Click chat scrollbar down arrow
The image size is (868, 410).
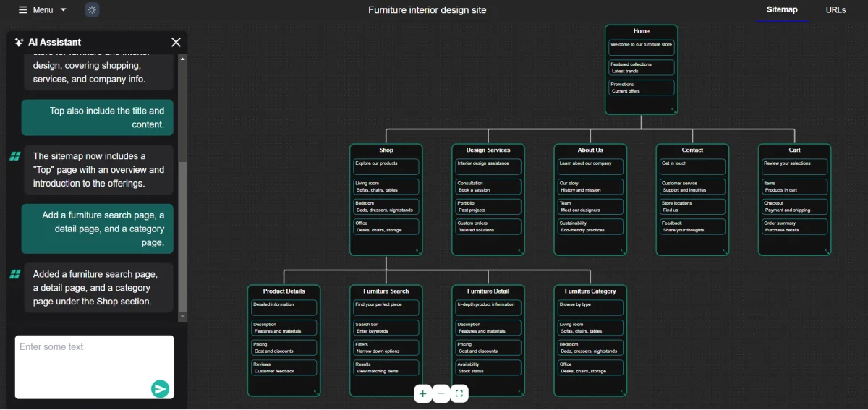point(182,317)
